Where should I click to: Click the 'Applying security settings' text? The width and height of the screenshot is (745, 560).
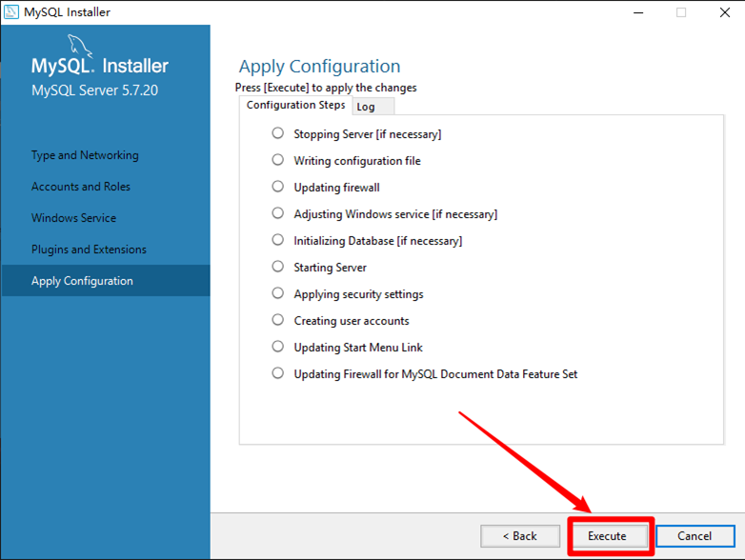coord(359,294)
